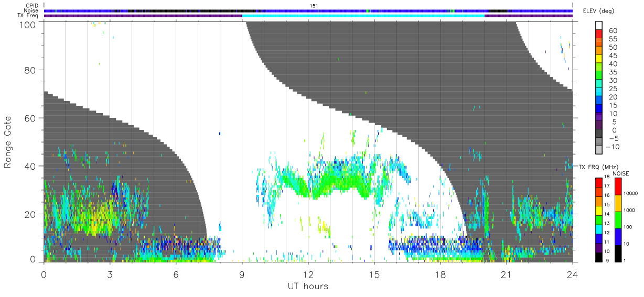Click ELEV colorbar value 55
This screenshot has width=644, height=297.
click(613, 39)
